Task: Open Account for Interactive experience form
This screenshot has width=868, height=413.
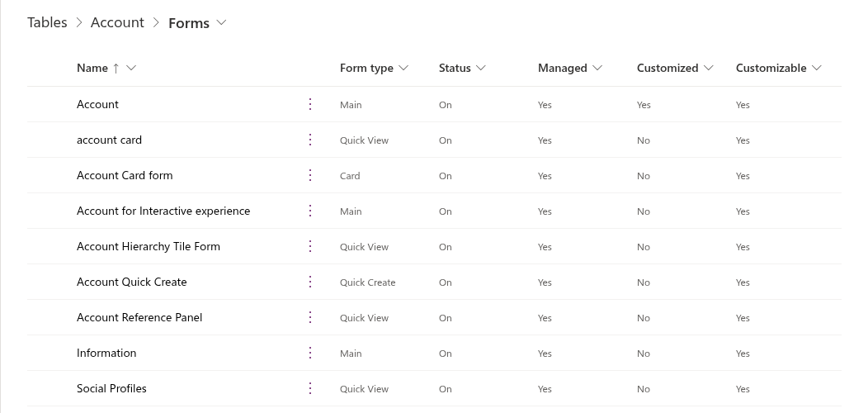Action: coord(163,211)
